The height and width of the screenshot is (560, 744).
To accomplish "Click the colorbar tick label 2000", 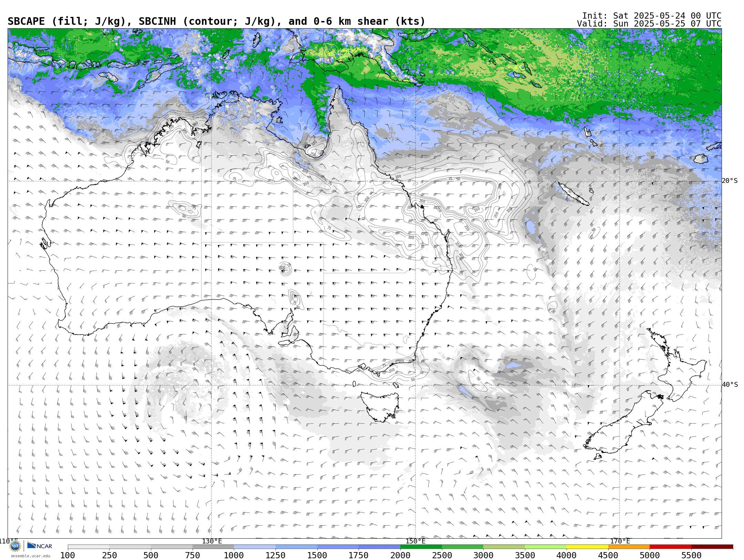I will coord(400,555).
